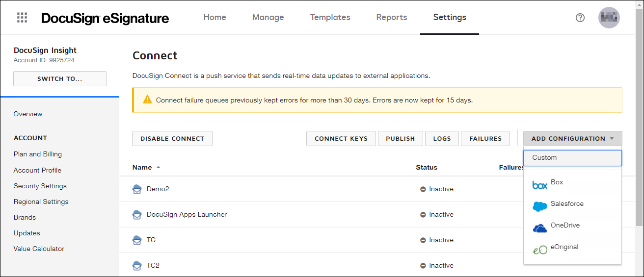The image size is (644, 277).
Task: Click Inactive status of DocuSign Apps Launcher
Action: (x=441, y=214)
